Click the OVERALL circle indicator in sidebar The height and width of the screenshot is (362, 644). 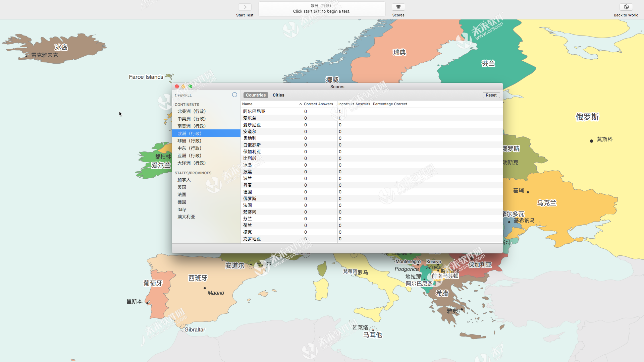pos(234,95)
